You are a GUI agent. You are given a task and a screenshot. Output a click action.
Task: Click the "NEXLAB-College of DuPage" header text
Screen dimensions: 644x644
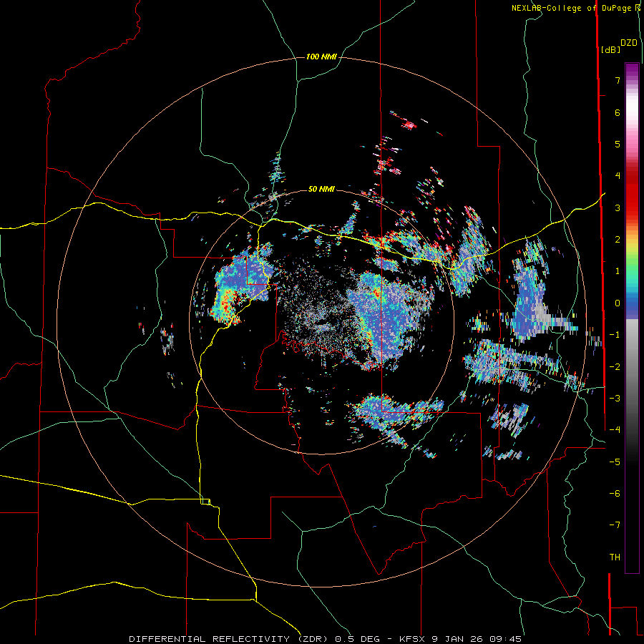tap(571, 8)
